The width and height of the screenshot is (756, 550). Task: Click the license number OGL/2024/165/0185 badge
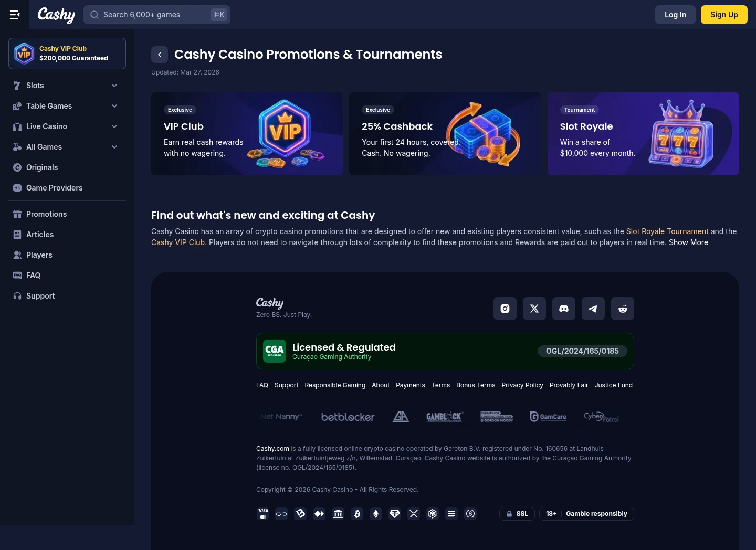click(x=582, y=351)
